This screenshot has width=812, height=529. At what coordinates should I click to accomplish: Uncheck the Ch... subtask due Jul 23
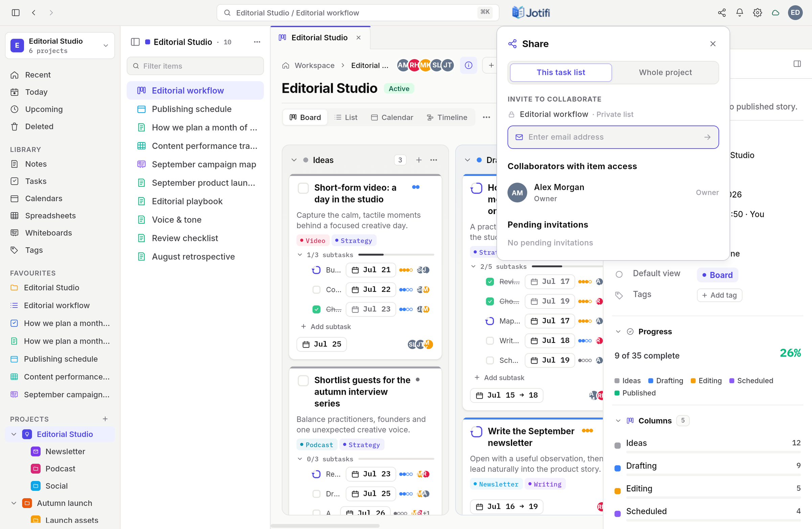316,309
